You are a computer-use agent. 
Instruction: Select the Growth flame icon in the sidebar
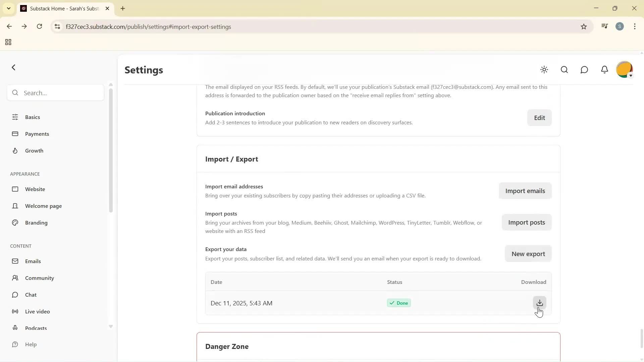pyautogui.click(x=15, y=150)
